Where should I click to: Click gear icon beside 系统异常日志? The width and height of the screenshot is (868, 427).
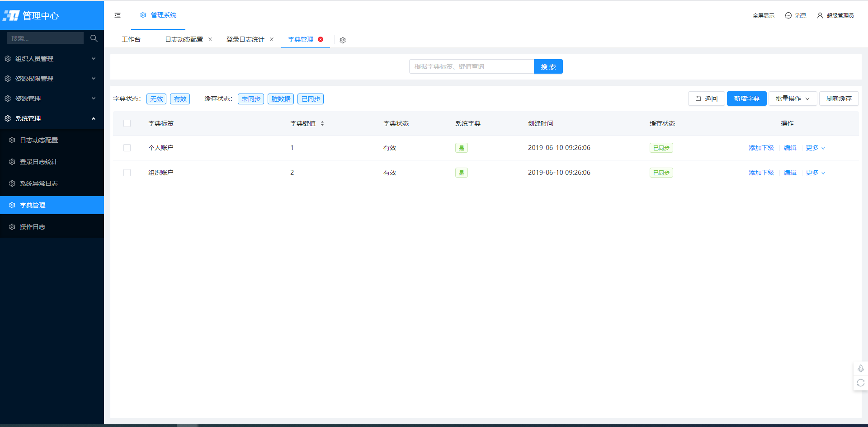pos(12,183)
